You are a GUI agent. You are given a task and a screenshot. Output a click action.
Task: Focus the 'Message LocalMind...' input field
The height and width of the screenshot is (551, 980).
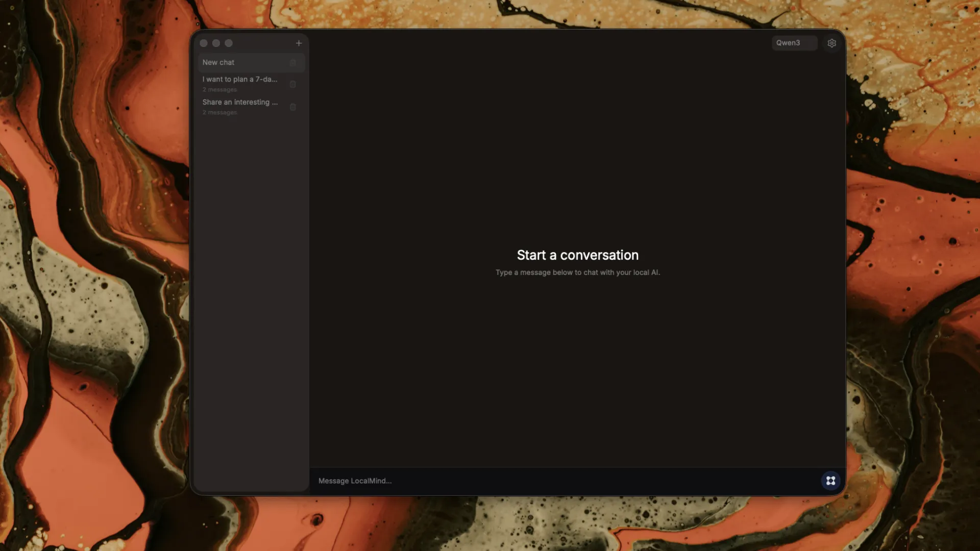[x=566, y=481]
